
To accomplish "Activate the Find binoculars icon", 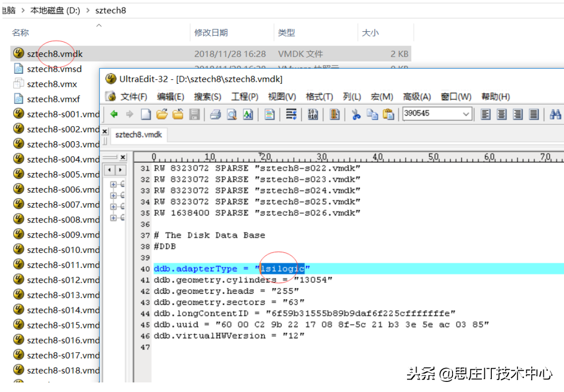I will (555, 114).
